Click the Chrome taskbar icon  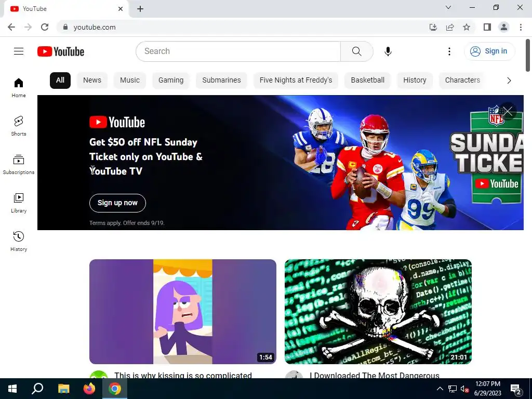point(115,389)
